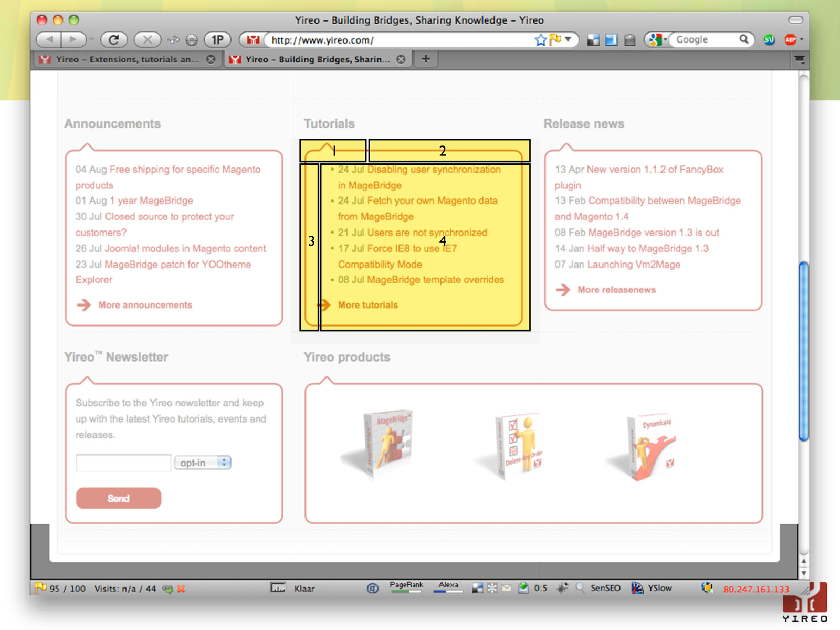This screenshot has height=630, width=840.
Task: Bookmark the page with the star icon
Action: pyautogui.click(x=540, y=40)
